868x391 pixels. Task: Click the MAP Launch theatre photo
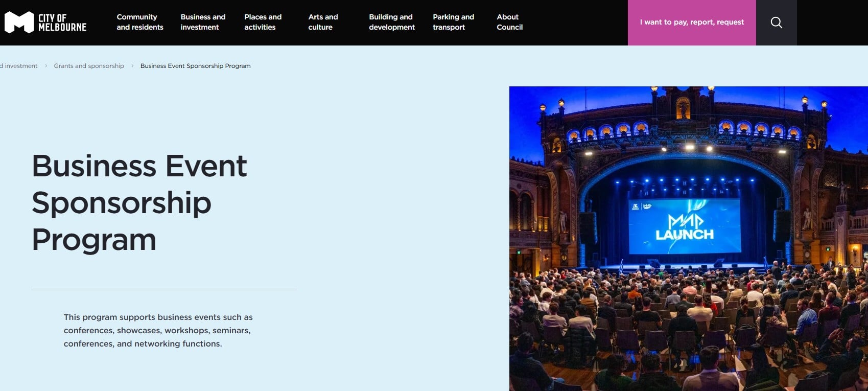click(x=688, y=239)
